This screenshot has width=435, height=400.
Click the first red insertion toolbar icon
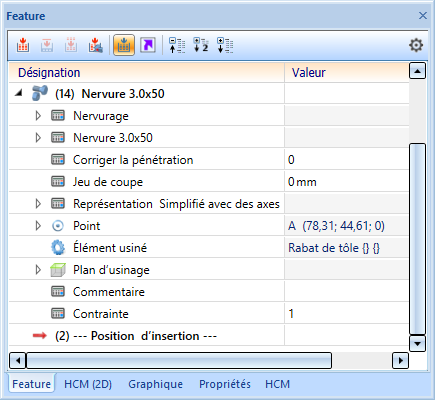point(23,45)
